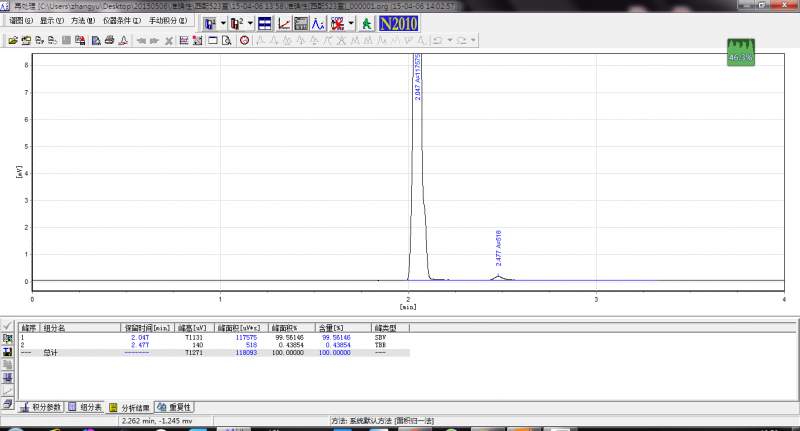This screenshot has width=800, height=431.
Task: Expand dropdown arrow beside first channel icon
Action: coord(222,22)
